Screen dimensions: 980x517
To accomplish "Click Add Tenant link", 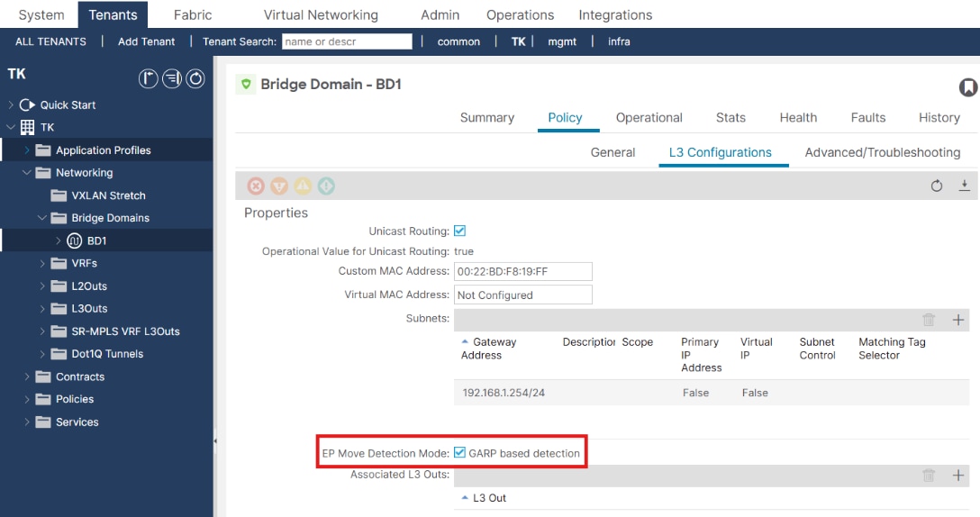I will 146,42.
